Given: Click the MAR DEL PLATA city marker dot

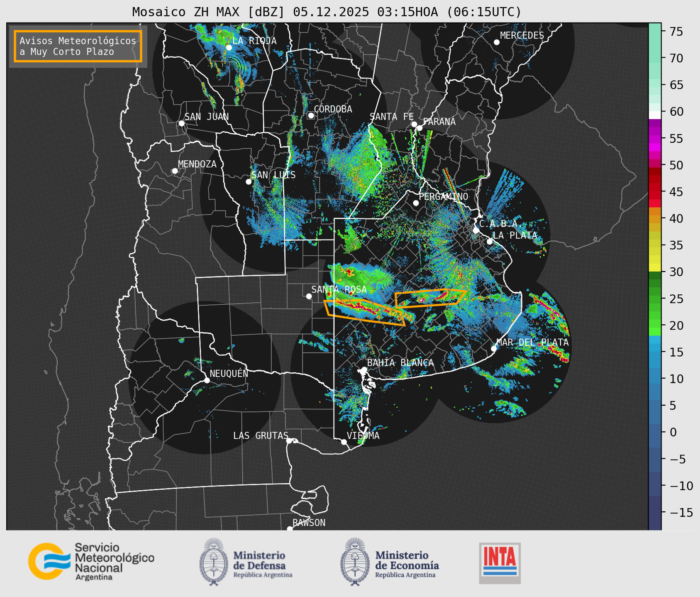Looking at the screenshot, I should point(494,348).
